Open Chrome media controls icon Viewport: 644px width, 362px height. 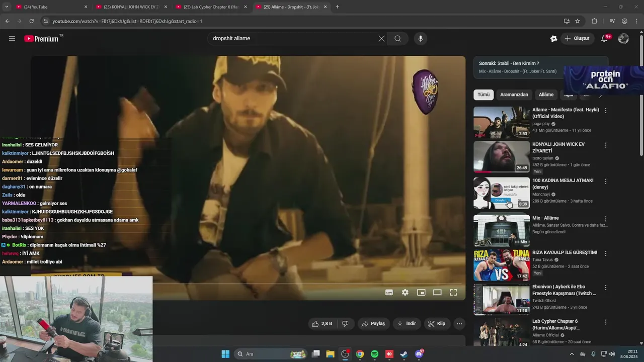coord(612,21)
